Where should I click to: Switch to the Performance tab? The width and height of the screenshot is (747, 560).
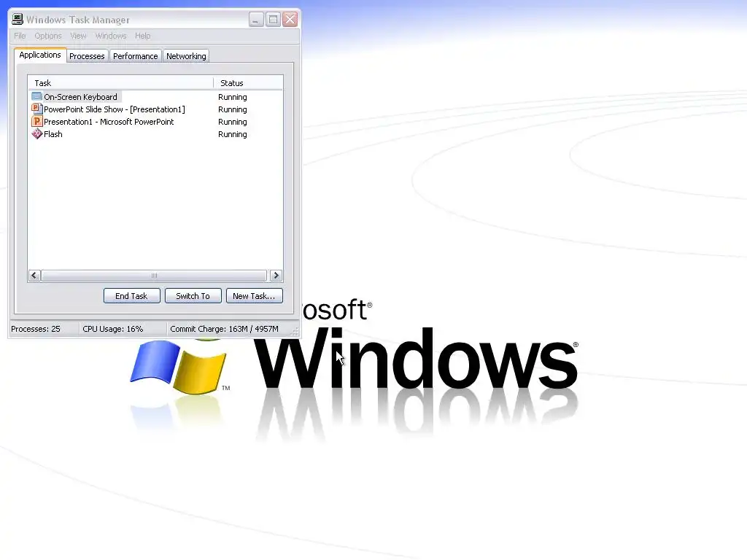(135, 56)
